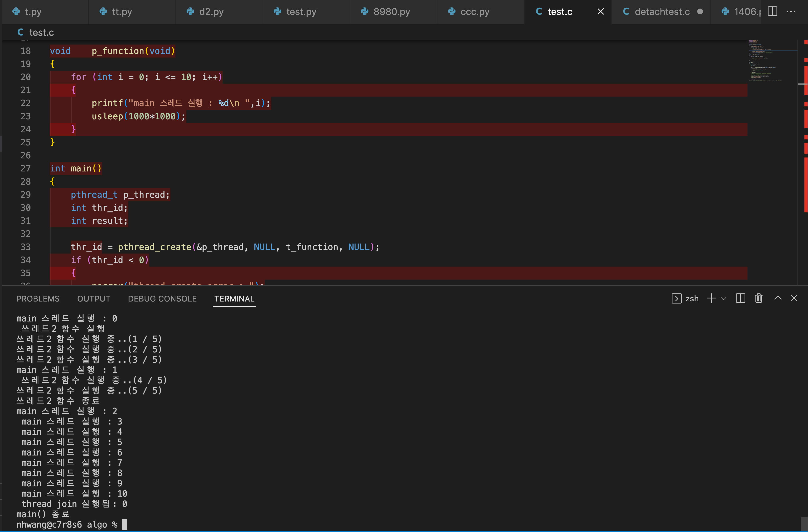Create a new terminal with plus
The image size is (808, 532).
point(711,298)
